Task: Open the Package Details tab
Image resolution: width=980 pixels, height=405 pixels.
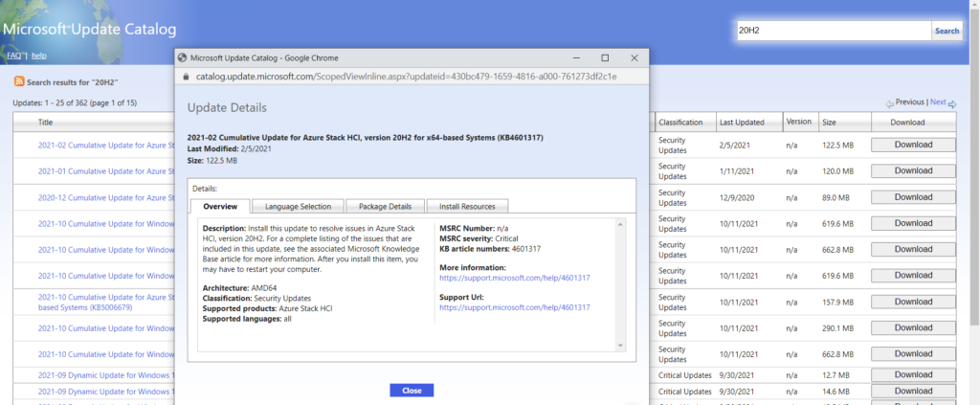Action: pyautogui.click(x=385, y=206)
